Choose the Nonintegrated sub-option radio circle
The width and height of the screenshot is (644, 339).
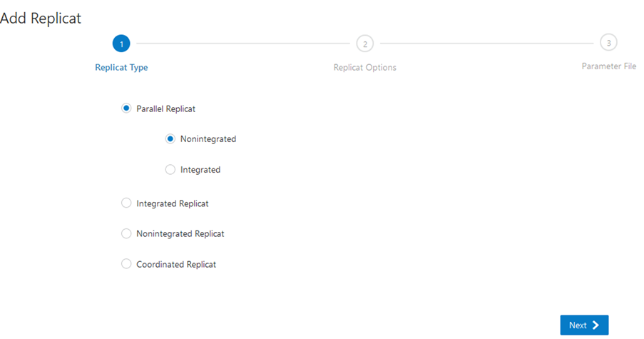point(170,139)
